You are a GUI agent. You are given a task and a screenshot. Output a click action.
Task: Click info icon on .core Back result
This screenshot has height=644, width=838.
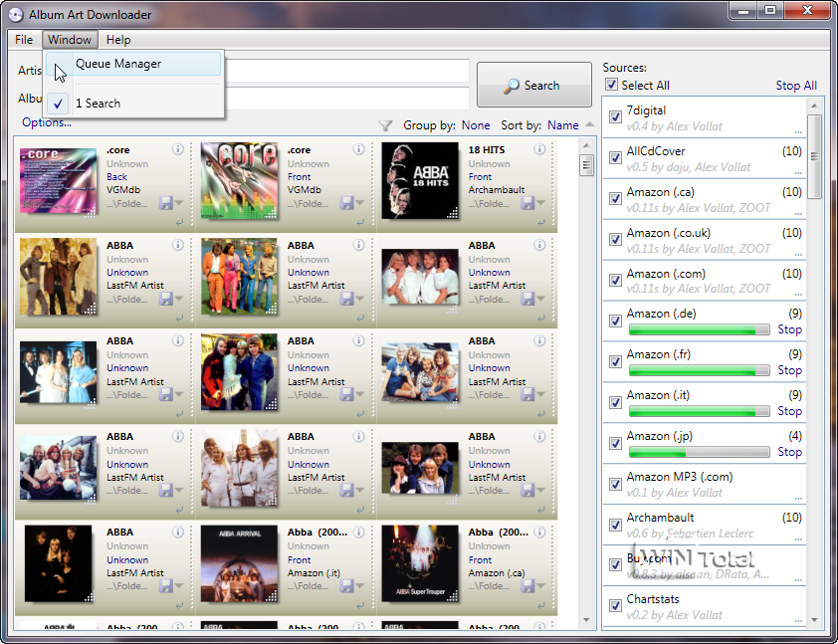point(178,149)
